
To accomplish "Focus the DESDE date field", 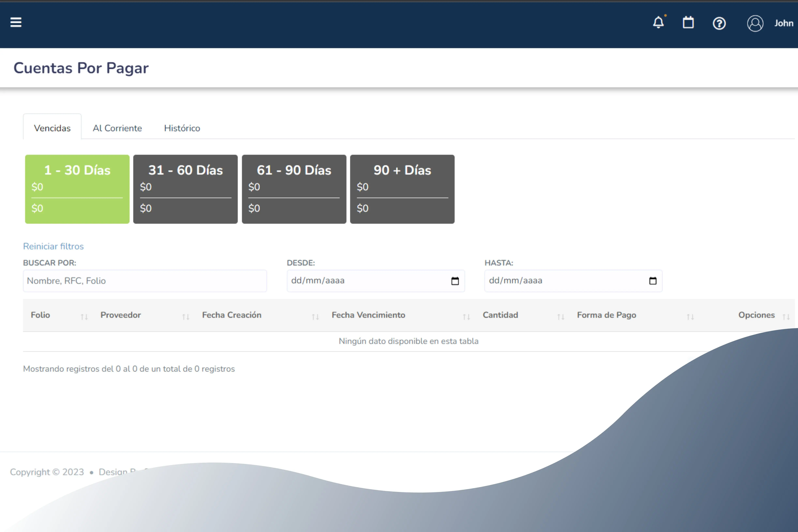I will (x=376, y=281).
